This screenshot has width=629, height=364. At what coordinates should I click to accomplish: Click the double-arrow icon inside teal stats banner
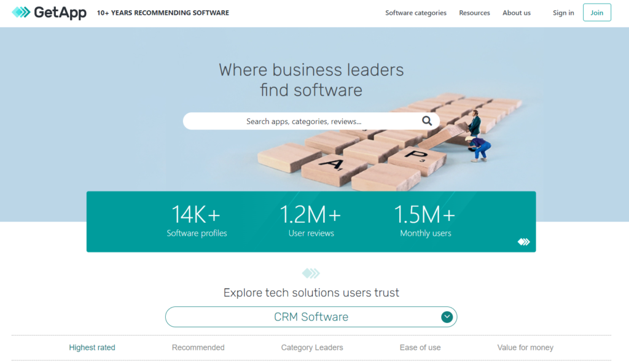pos(523,242)
